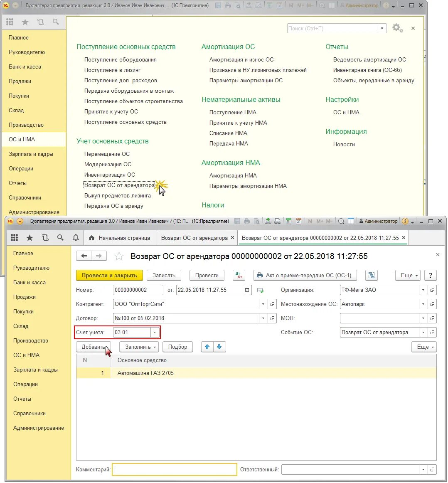448x483 pixels.
Task: Open calendar icon in front title bar
Action: (298, 221)
